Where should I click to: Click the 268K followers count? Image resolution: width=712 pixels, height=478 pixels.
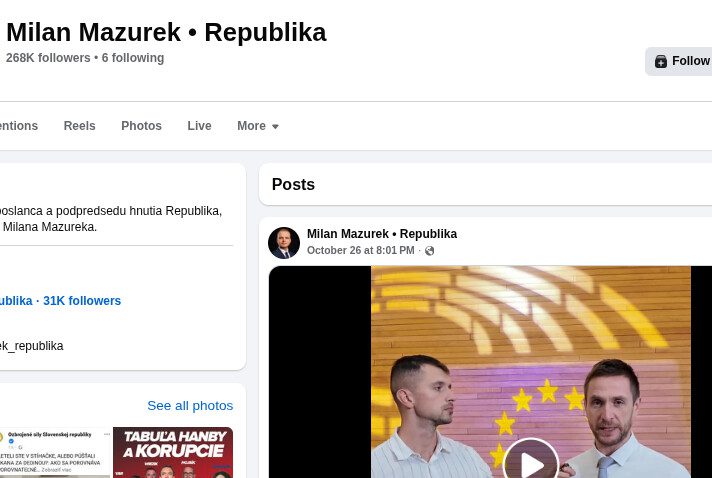click(48, 58)
